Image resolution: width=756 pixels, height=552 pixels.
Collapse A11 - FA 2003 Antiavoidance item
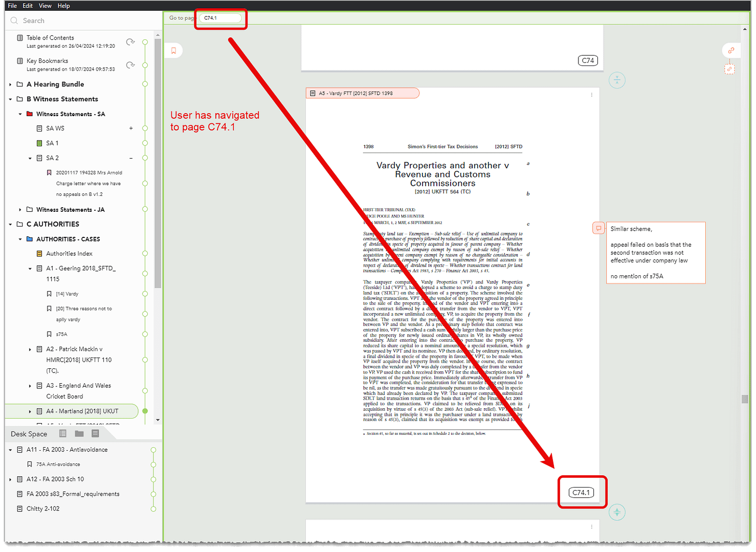[10, 450]
